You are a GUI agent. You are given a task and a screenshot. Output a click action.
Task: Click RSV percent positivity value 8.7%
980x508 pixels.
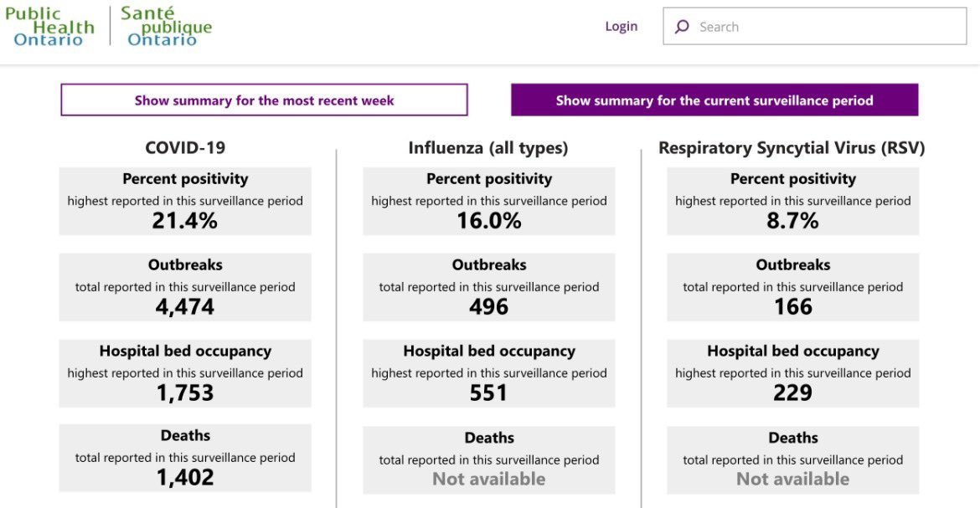[x=792, y=221]
